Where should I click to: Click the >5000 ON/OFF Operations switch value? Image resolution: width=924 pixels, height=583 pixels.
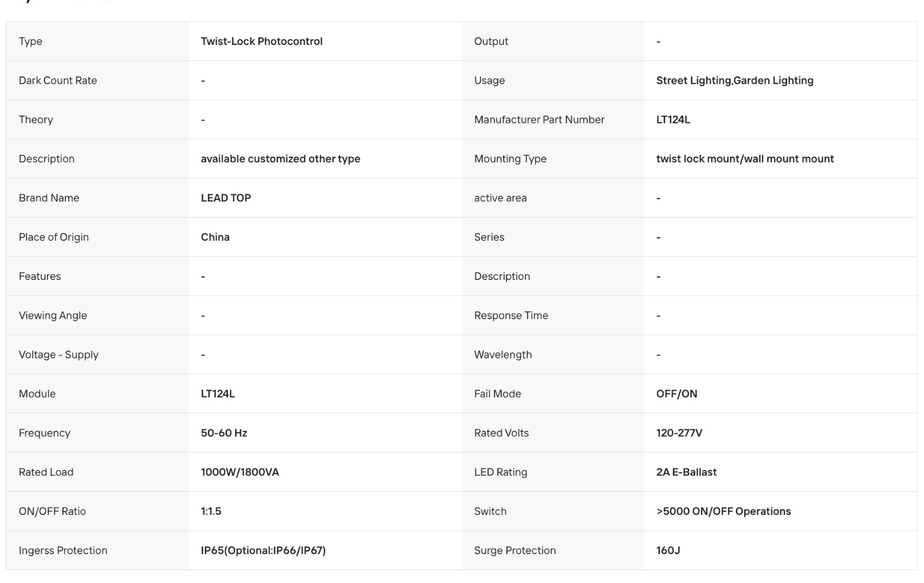(x=724, y=511)
